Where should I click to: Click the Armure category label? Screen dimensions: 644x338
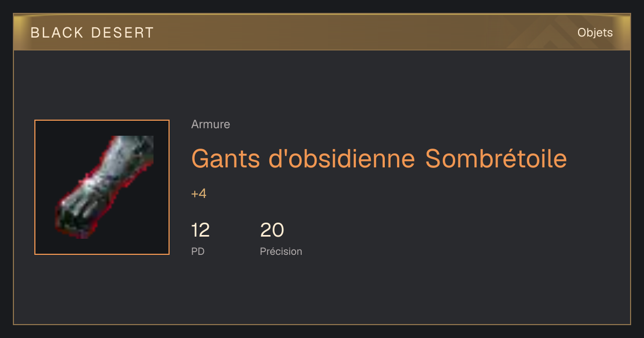click(210, 124)
